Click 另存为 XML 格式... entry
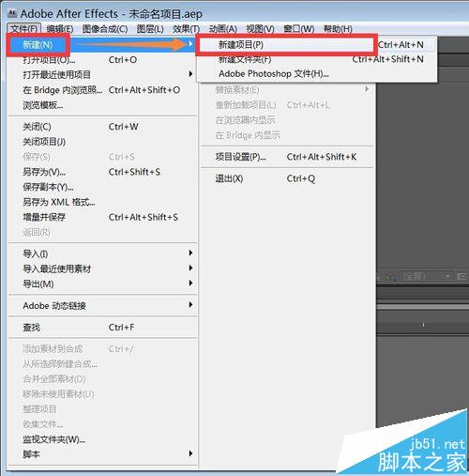The image size is (469, 476). (102, 202)
